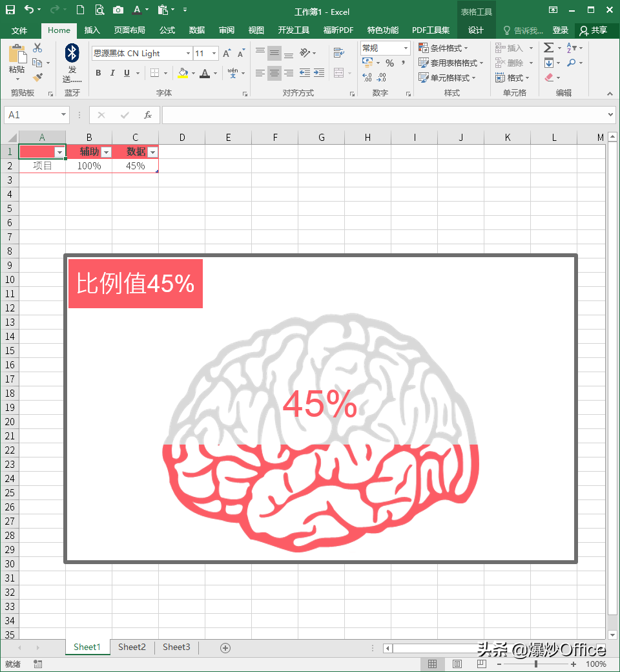Switch to Sheet2
Image resolution: width=620 pixels, height=672 pixels.
point(132,647)
